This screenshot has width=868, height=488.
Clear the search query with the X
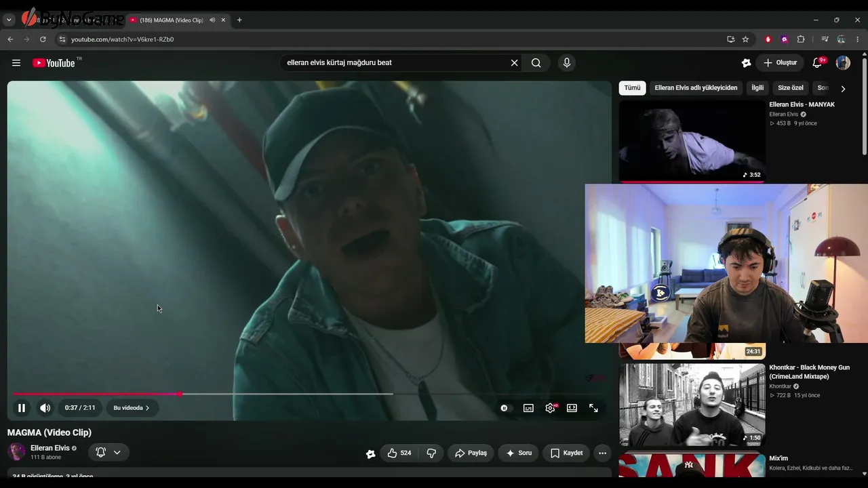coord(514,63)
